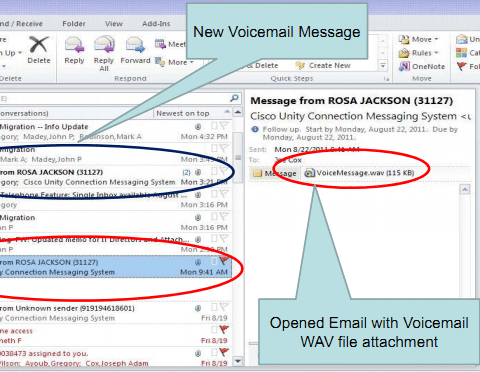Flag the Migration -- Info Update email
Screen dimensions: 480x372
224,126
